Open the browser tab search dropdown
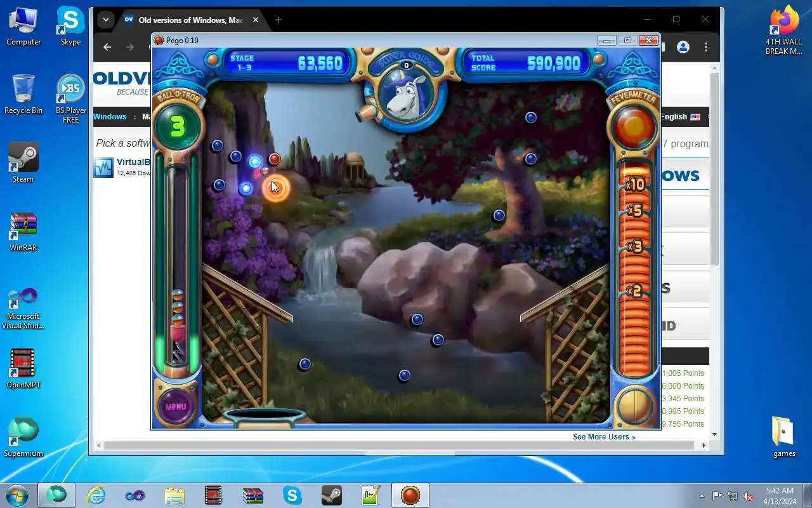 [x=106, y=20]
